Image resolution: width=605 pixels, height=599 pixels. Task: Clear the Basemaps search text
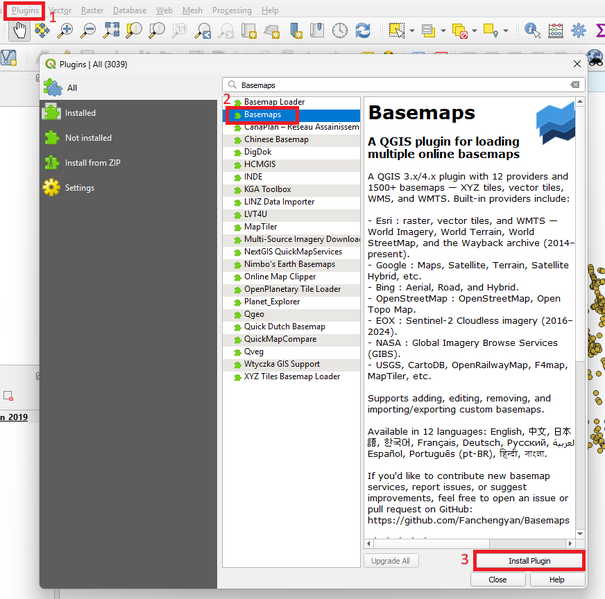(575, 85)
